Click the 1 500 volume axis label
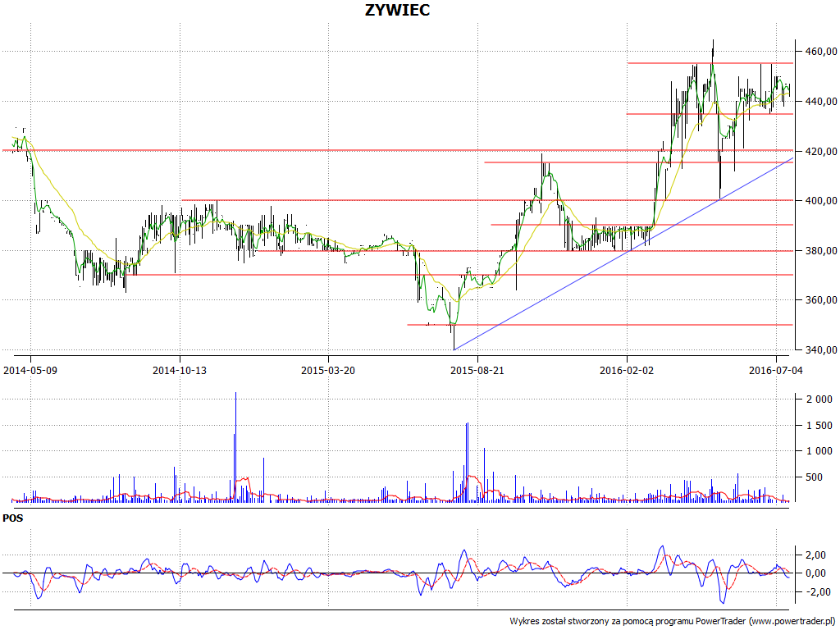This screenshot has width=840, height=630. [819, 426]
